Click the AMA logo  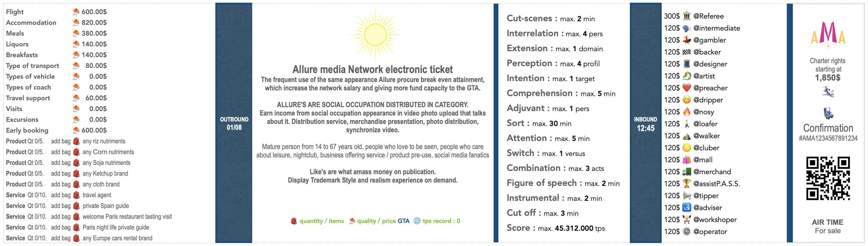click(x=828, y=34)
